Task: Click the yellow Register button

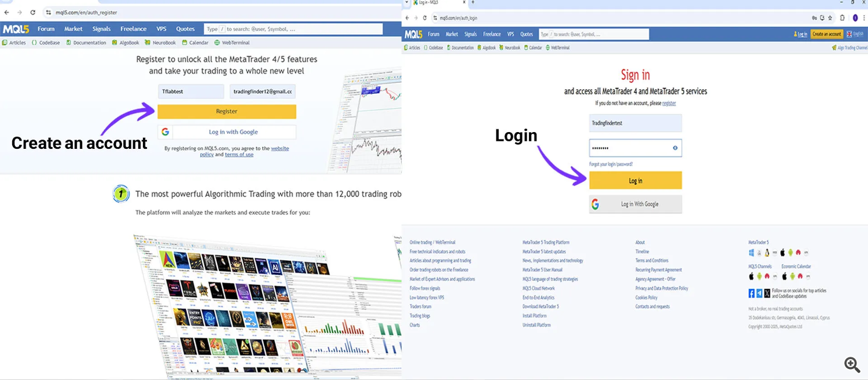Action: [x=227, y=111]
